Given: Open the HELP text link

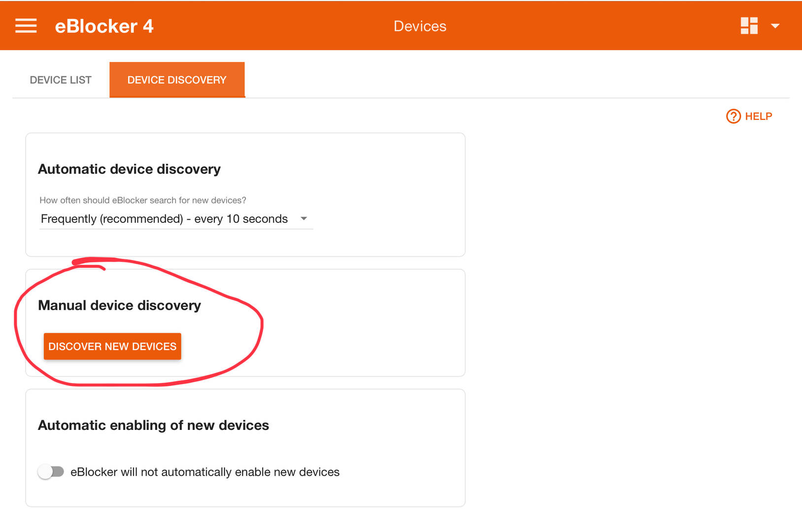Looking at the screenshot, I should [x=758, y=116].
